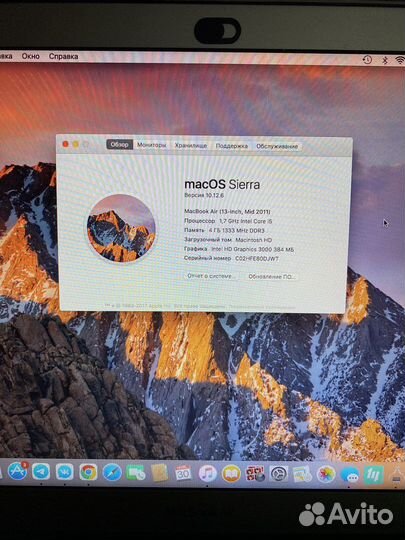Click the macOS Sierra title
This screenshot has width=405, height=540.
tap(222, 184)
